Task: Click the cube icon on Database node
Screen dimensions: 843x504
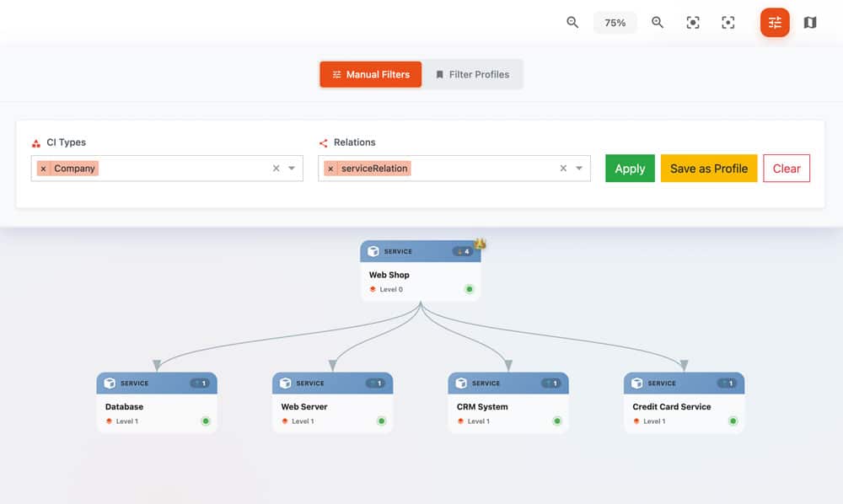Action: click(110, 383)
